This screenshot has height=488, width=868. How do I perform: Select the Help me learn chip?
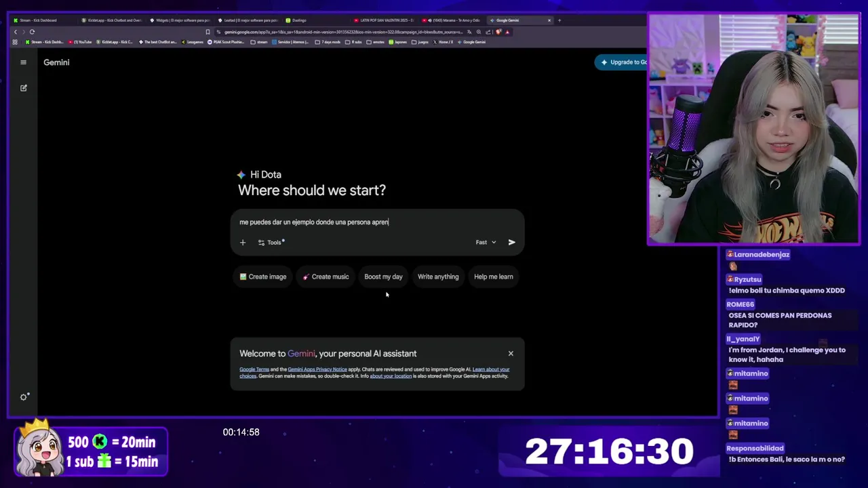pyautogui.click(x=494, y=277)
